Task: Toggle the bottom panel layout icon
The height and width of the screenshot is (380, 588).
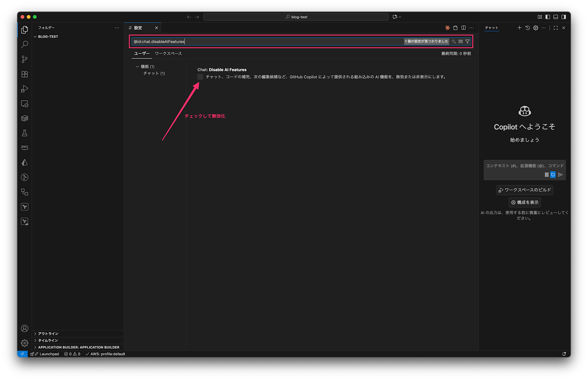Action: pos(556,17)
